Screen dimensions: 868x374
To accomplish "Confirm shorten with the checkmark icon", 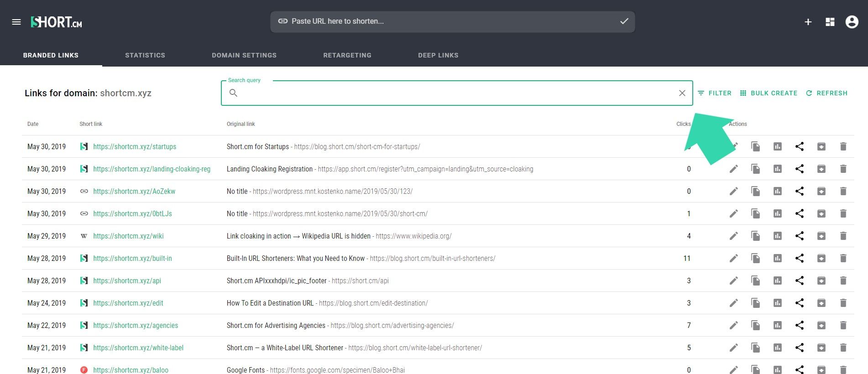I will point(624,21).
